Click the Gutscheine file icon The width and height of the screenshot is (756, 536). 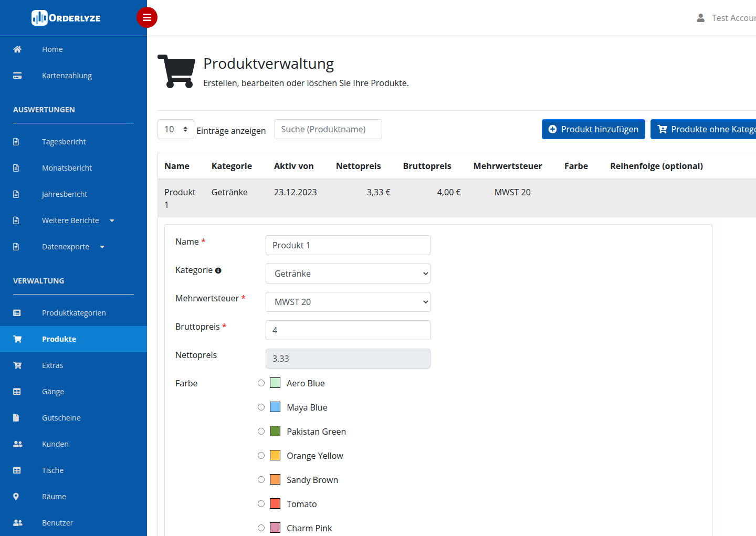16,418
